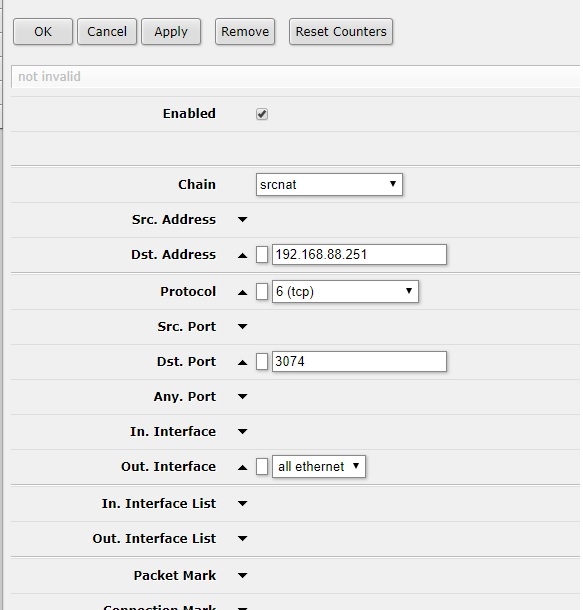Toggle invert checkbox next to Protocol
583x610 pixels.
[x=262, y=291]
